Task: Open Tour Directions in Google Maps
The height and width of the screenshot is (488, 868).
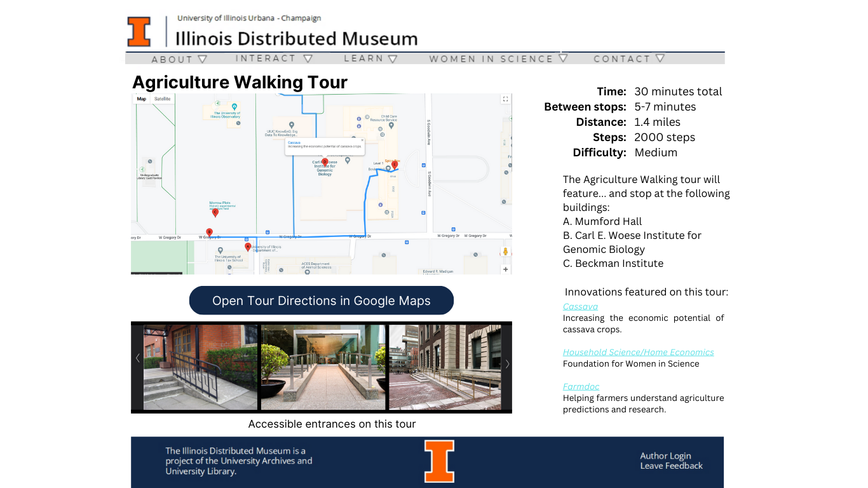Action: pyautogui.click(x=322, y=301)
